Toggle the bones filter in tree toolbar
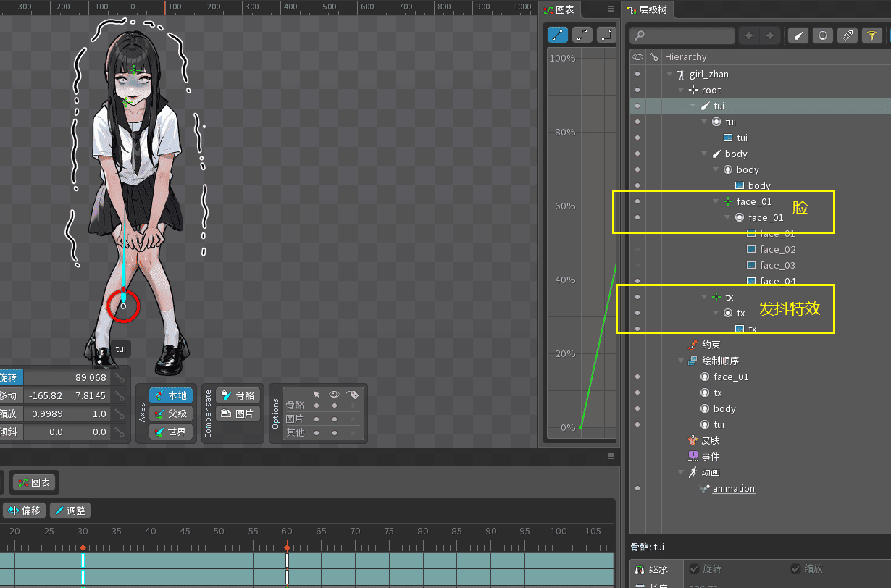This screenshot has width=891, height=588. point(798,35)
